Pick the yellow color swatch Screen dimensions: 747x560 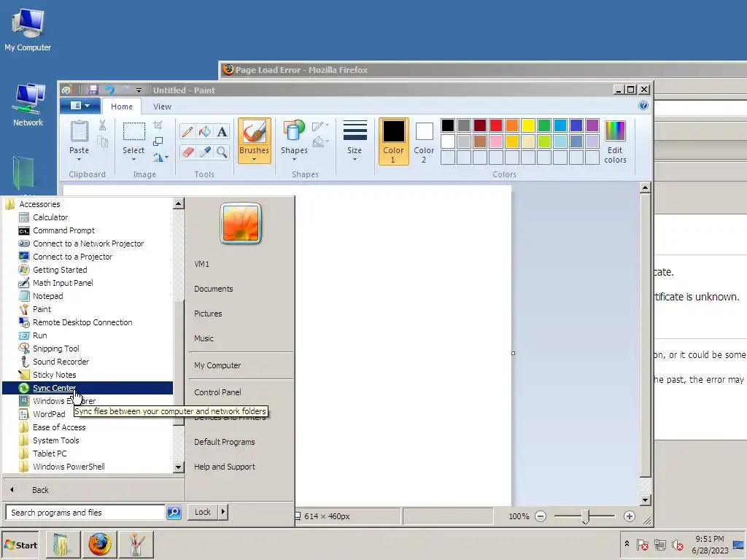coord(528,125)
